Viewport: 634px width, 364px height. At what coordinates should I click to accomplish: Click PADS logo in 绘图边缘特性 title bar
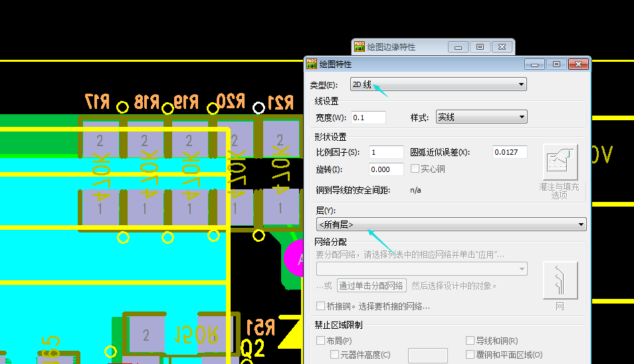(x=360, y=47)
